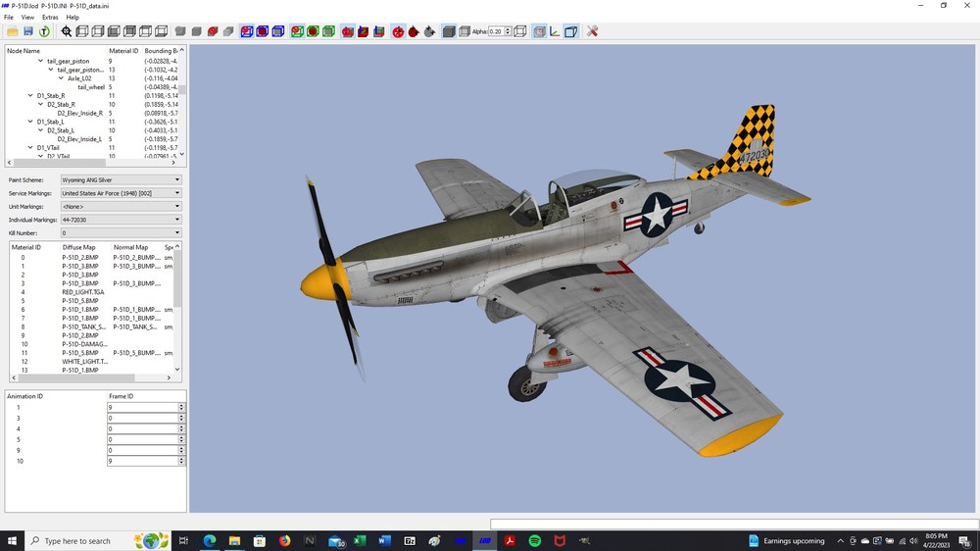The width and height of the screenshot is (980, 551).
Task: Click the red sphere cube icon
Action: [x=213, y=31]
